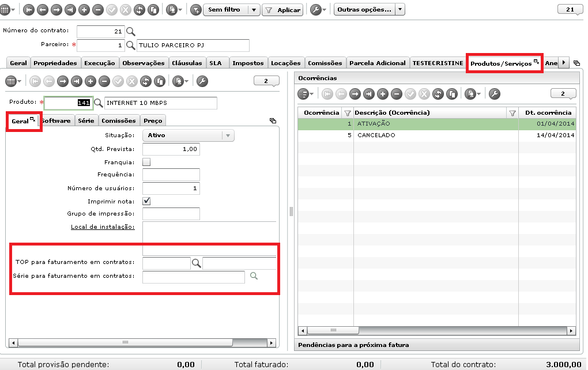Go to previous contract in main toolbar

click(x=43, y=10)
